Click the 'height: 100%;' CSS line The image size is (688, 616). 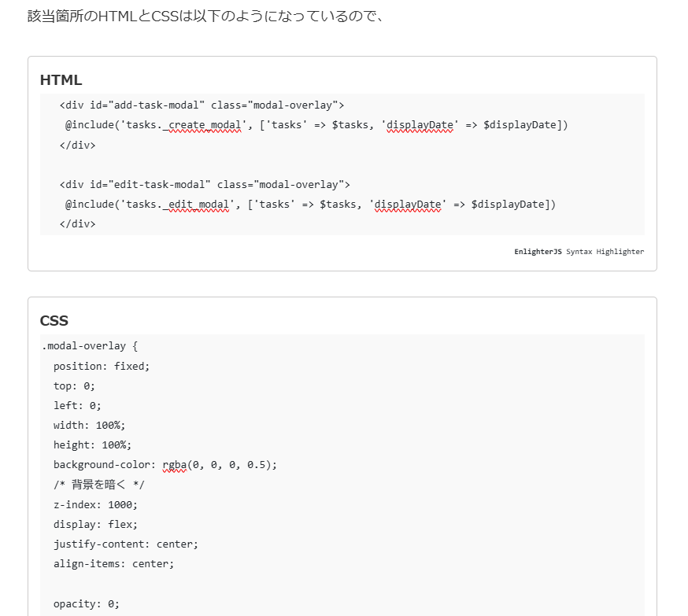[92, 445]
